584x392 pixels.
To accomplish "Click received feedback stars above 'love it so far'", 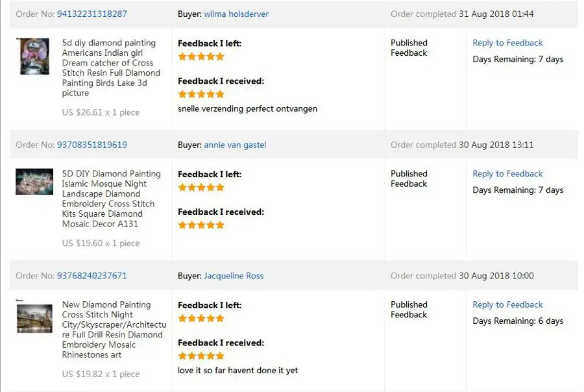I will (201, 356).
